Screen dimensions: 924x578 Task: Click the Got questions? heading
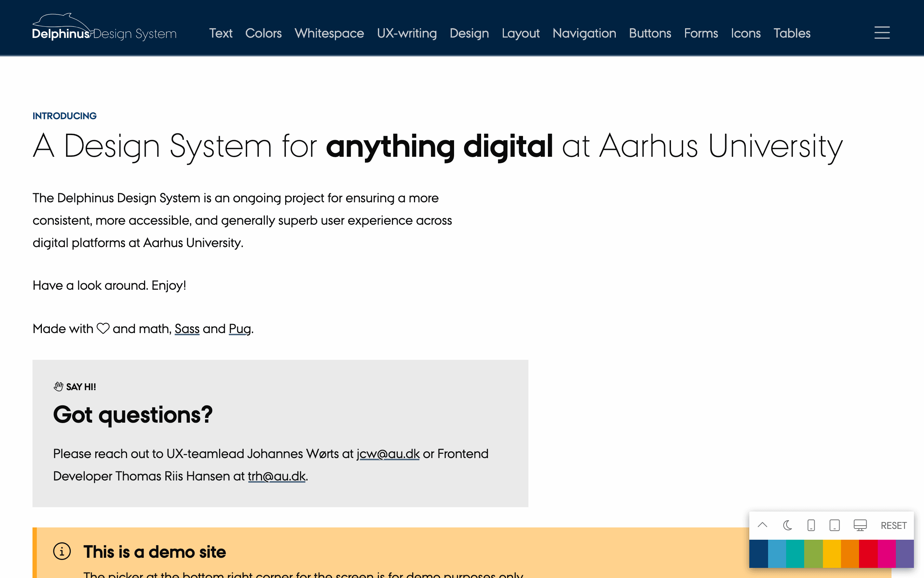click(x=133, y=415)
